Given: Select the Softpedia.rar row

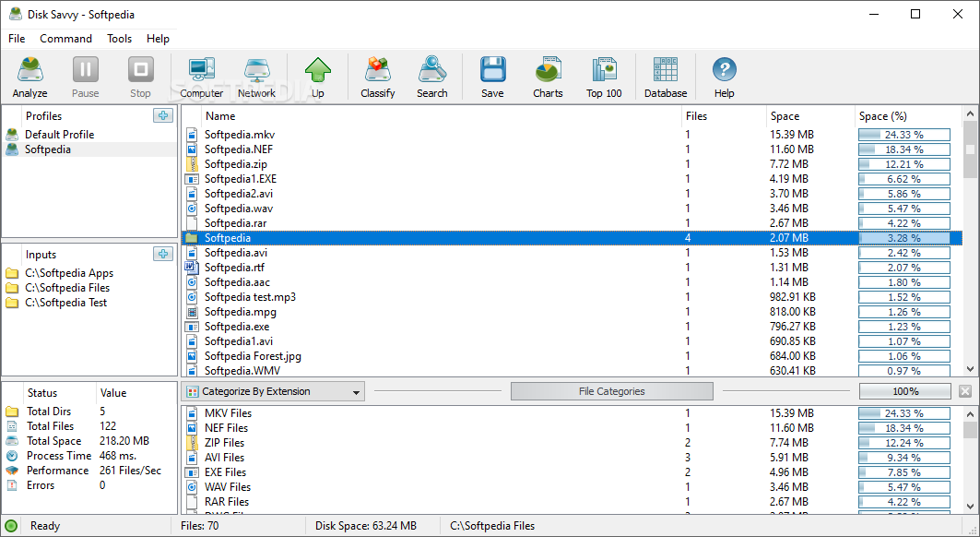Looking at the screenshot, I should [x=572, y=223].
